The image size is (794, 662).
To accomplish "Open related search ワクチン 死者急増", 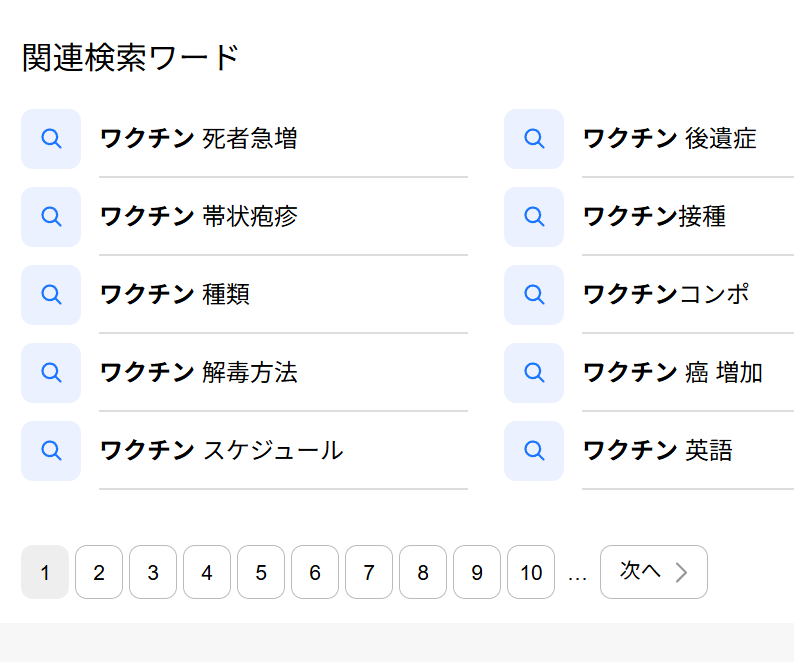I will [x=198, y=139].
